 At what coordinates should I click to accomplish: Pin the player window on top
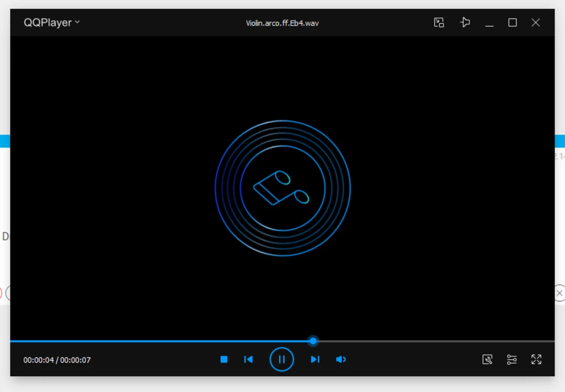(465, 23)
